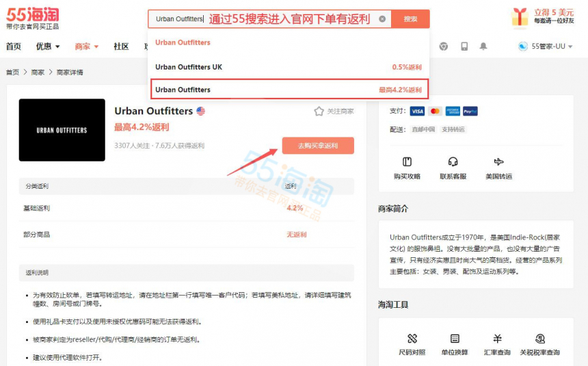Click the Urban Outfitters black logo thumbnail
588x366 pixels.
pyautogui.click(x=62, y=130)
